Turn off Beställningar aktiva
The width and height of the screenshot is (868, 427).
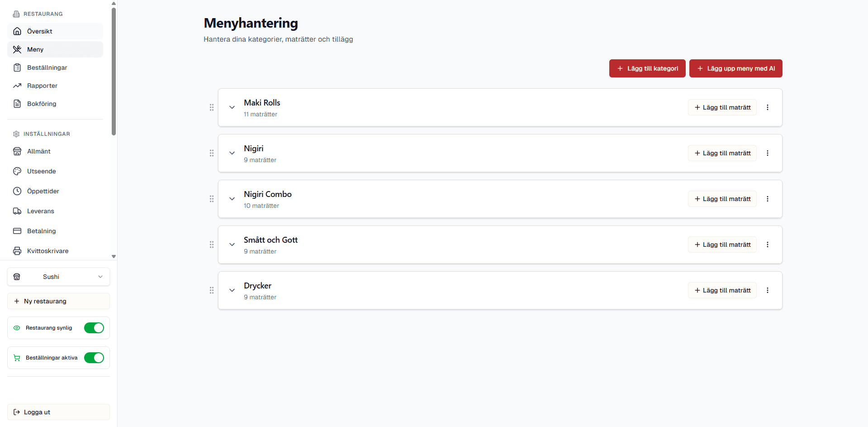[94, 357]
